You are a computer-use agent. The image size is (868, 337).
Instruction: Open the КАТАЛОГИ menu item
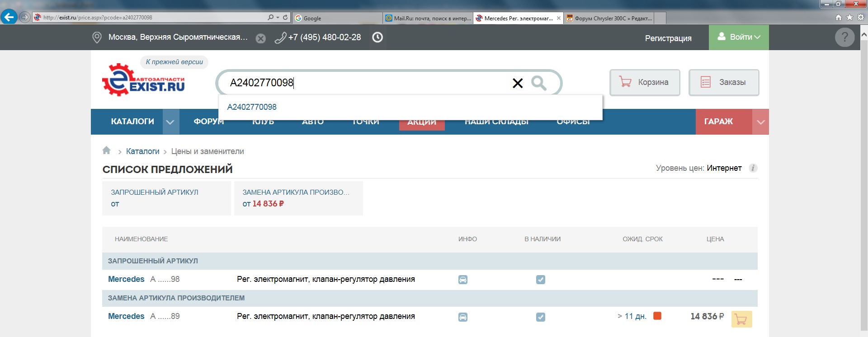tap(132, 122)
